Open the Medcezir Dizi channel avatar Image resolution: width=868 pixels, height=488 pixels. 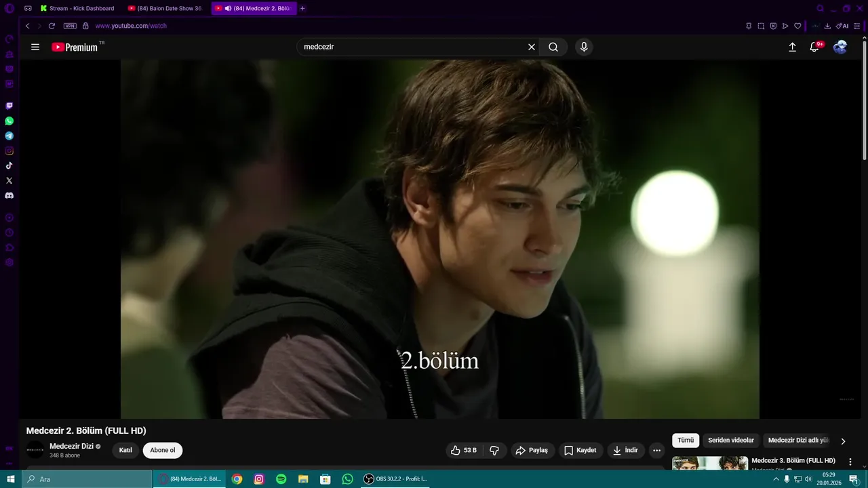[x=35, y=450]
